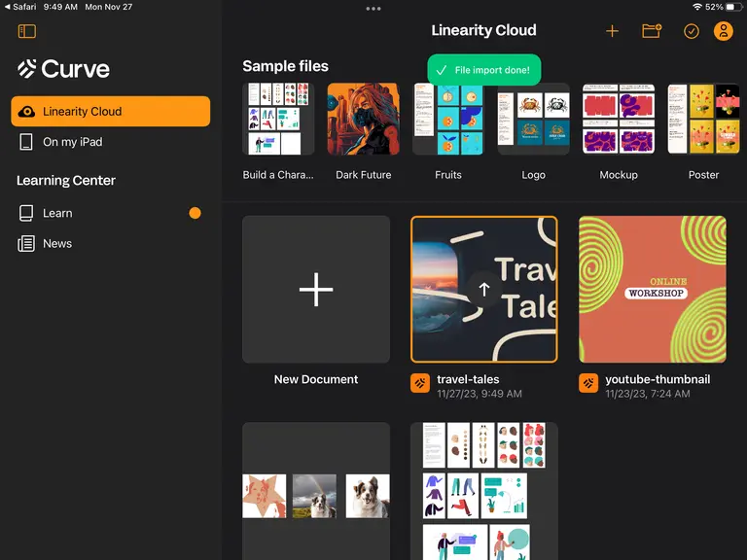This screenshot has width=747, height=560.
Task: Return to Safari via the back arrow
Action: pyautogui.click(x=20, y=7)
